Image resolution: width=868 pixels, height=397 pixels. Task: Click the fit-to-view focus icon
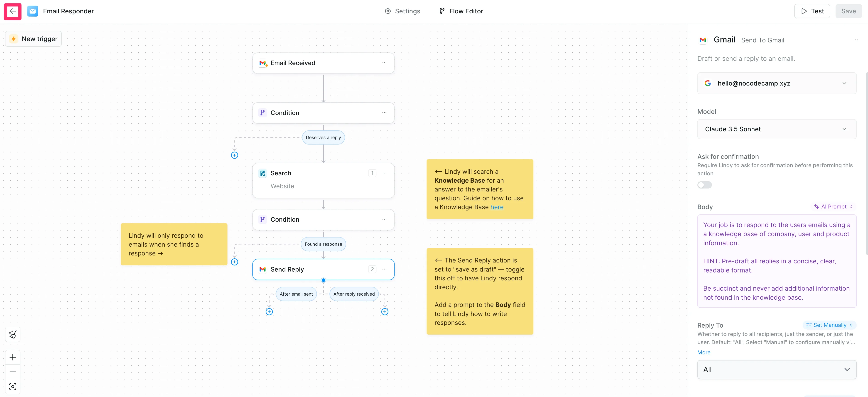click(x=12, y=387)
